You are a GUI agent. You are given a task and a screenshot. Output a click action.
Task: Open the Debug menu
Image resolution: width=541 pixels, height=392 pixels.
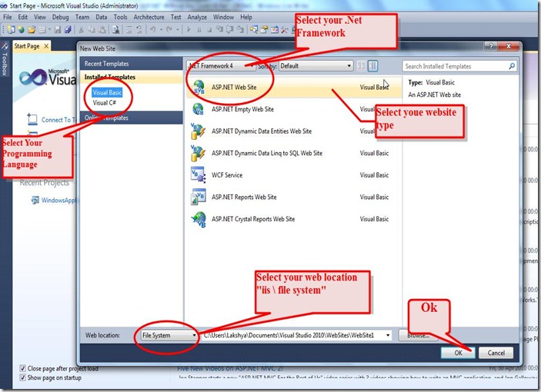tap(60, 17)
